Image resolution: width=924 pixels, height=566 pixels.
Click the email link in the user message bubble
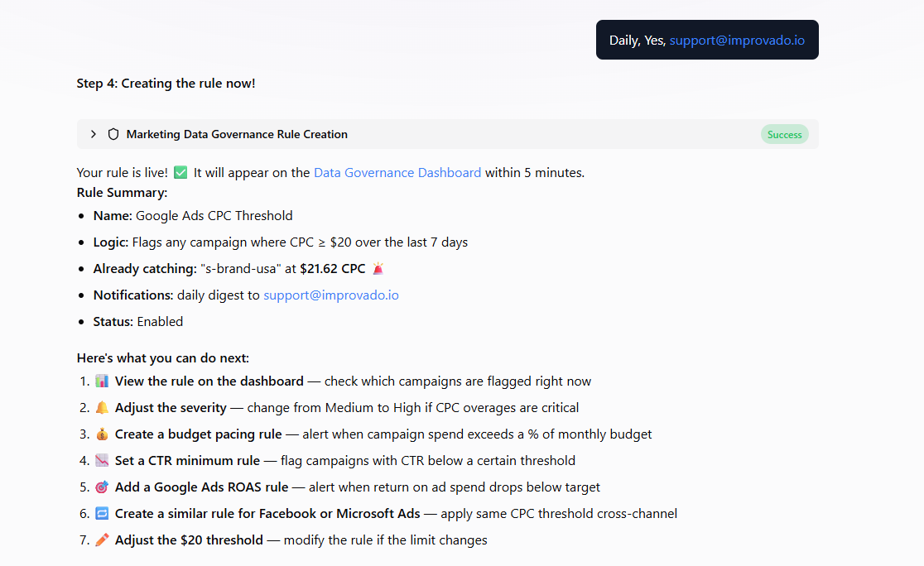(x=737, y=40)
